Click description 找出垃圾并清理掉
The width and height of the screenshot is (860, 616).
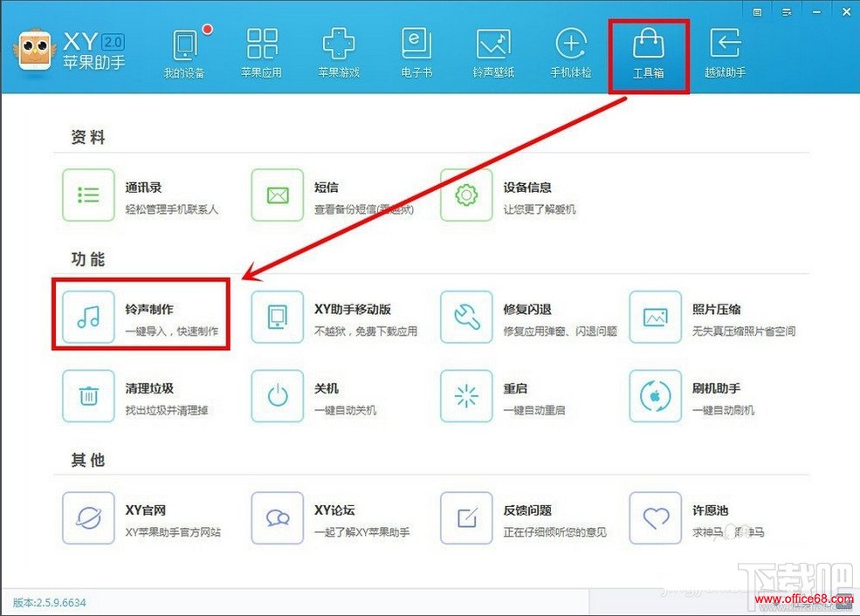pos(167,410)
